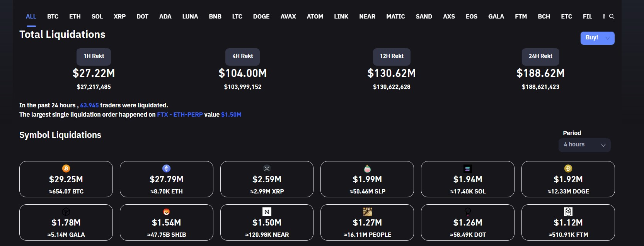Select the 24H Rekt timeframe

pos(540,56)
